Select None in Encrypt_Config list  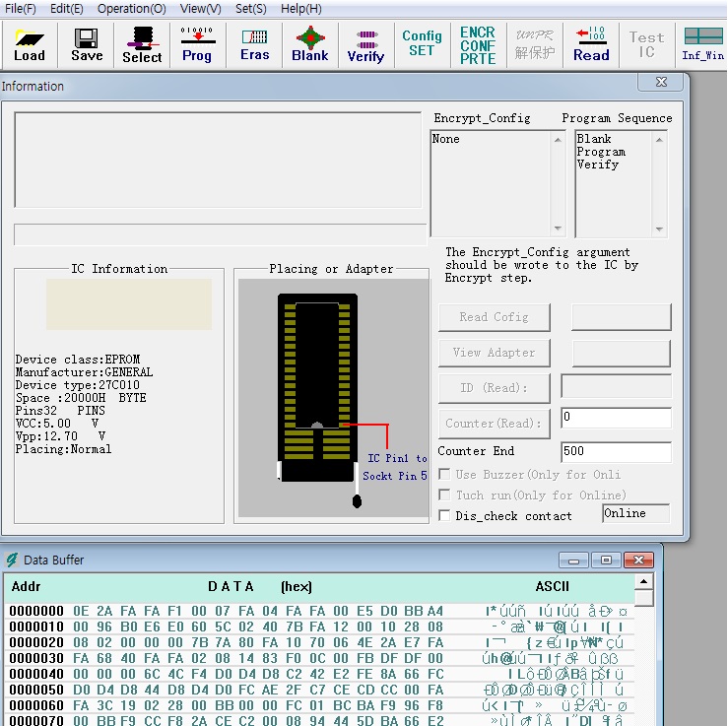click(445, 139)
